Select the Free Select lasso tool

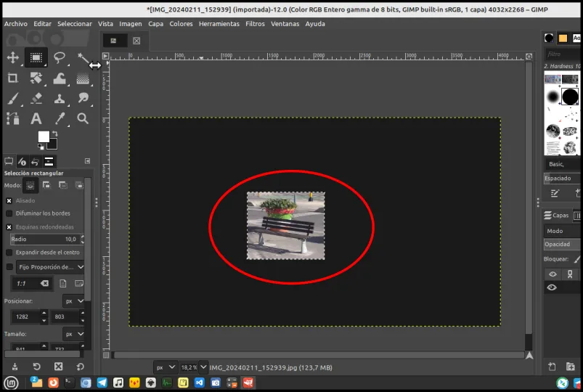60,57
